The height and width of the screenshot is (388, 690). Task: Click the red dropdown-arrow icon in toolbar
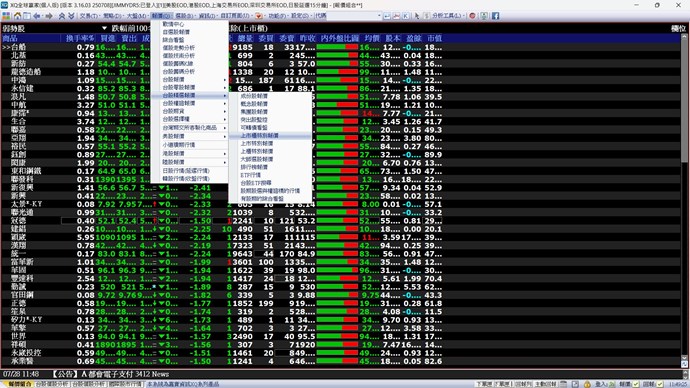point(259,16)
